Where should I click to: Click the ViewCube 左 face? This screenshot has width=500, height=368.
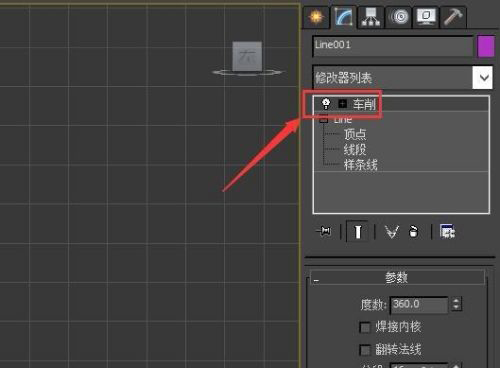click(x=247, y=56)
